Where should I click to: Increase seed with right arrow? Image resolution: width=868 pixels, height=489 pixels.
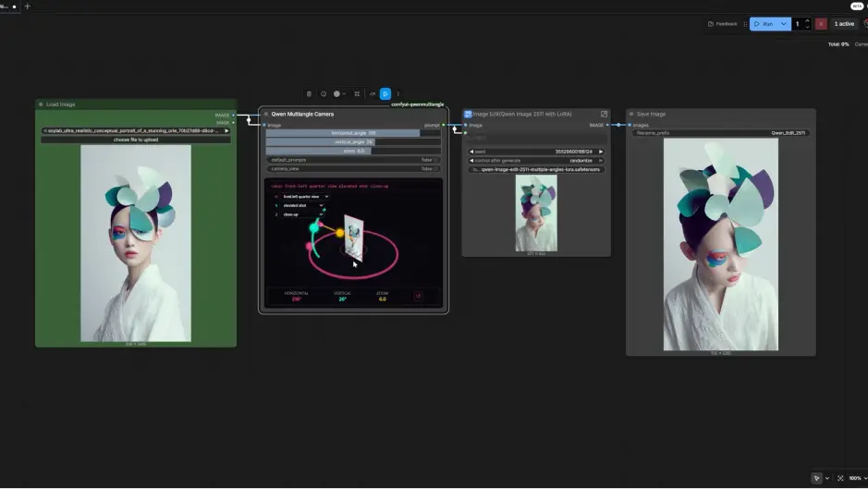601,152
